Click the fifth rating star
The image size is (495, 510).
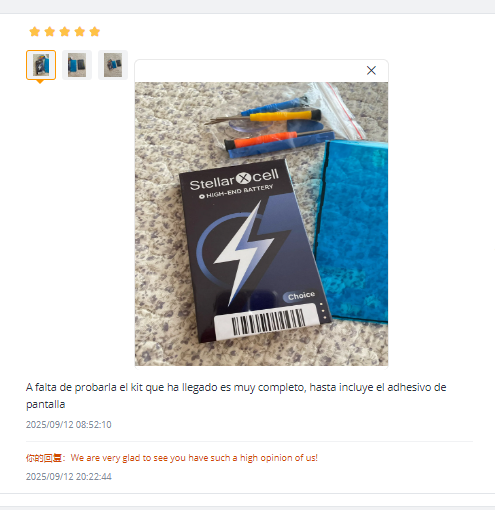tap(95, 32)
